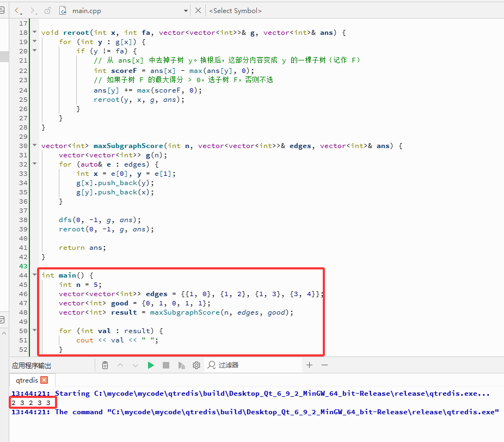Click 'reroot' function name on line 18

76,33
